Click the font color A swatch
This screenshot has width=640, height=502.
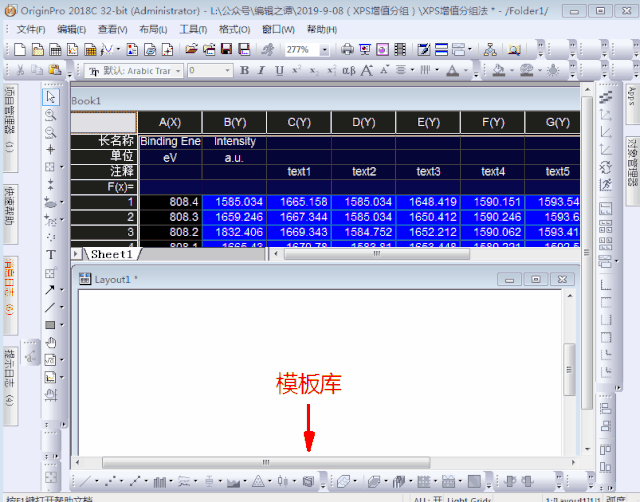452,71
